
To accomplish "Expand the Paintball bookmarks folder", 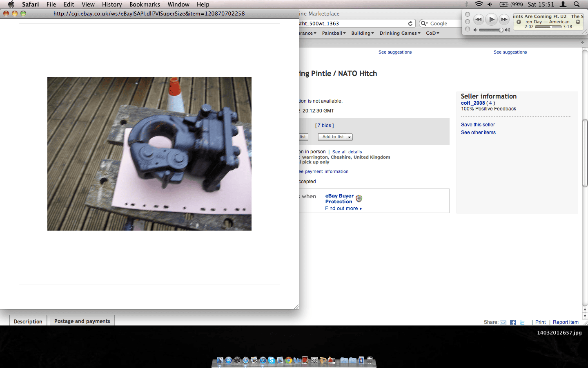I will (334, 33).
